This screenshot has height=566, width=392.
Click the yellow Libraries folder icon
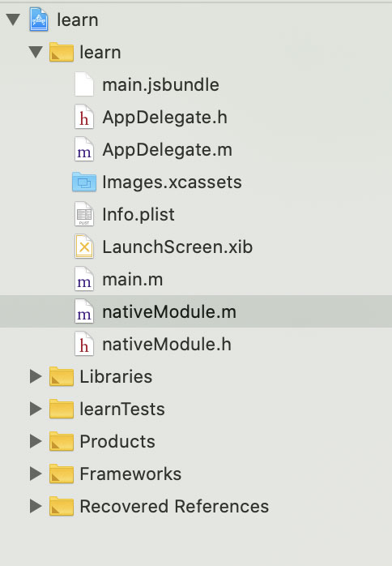click(62, 376)
